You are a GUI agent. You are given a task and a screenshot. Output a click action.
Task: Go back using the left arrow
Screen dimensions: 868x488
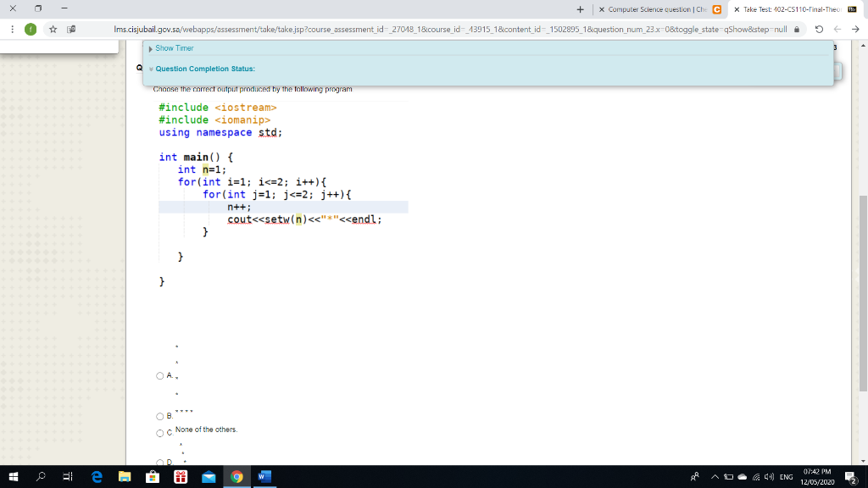pyautogui.click(x=837, y=30)
